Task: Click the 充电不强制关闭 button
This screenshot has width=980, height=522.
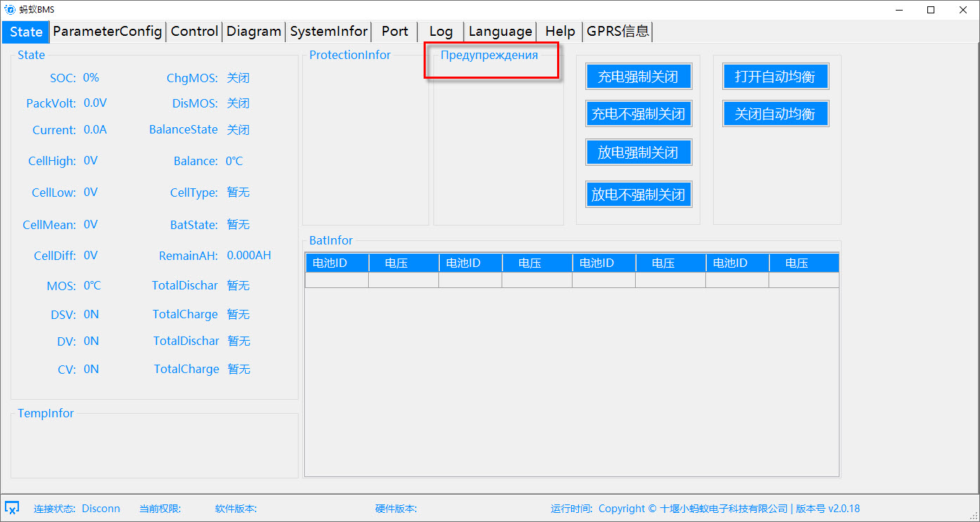Action: [x=638, y=114]
